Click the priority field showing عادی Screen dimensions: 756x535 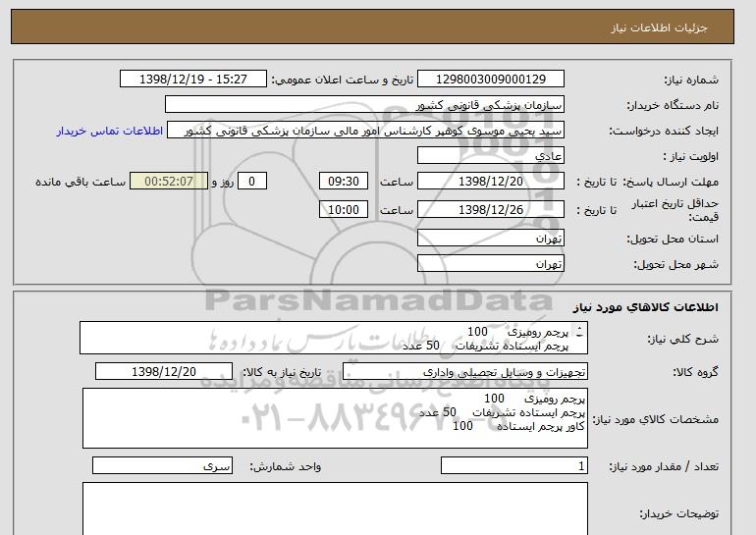coord(490,156)
